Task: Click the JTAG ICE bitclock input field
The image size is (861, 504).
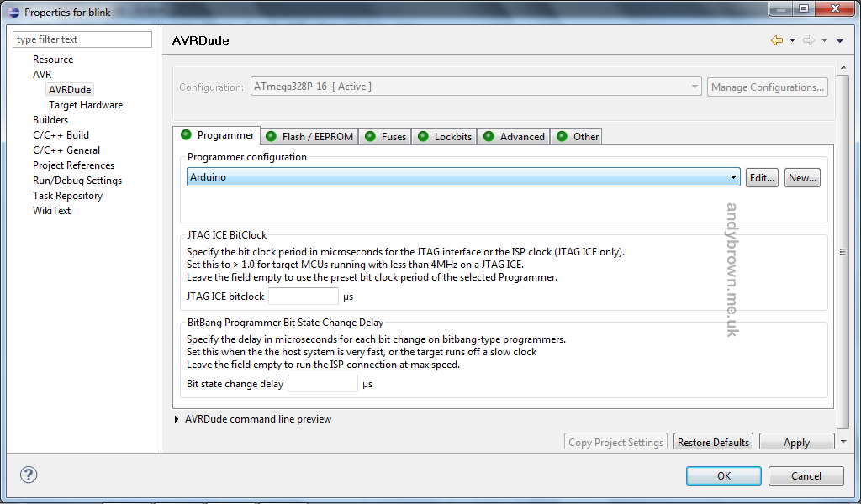Action: click(303, 296)
